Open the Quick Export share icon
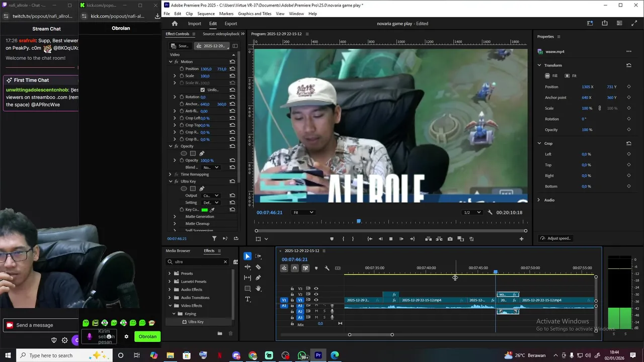 [x=605, y=23]
